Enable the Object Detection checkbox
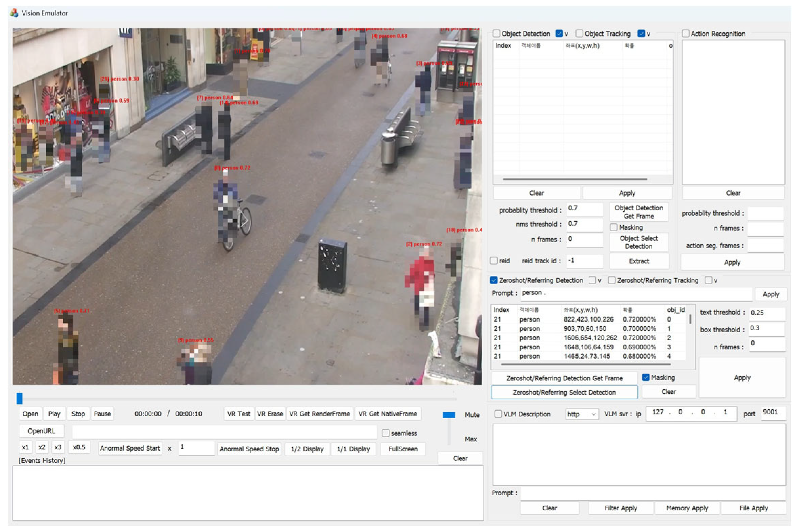 pos(497,34)
